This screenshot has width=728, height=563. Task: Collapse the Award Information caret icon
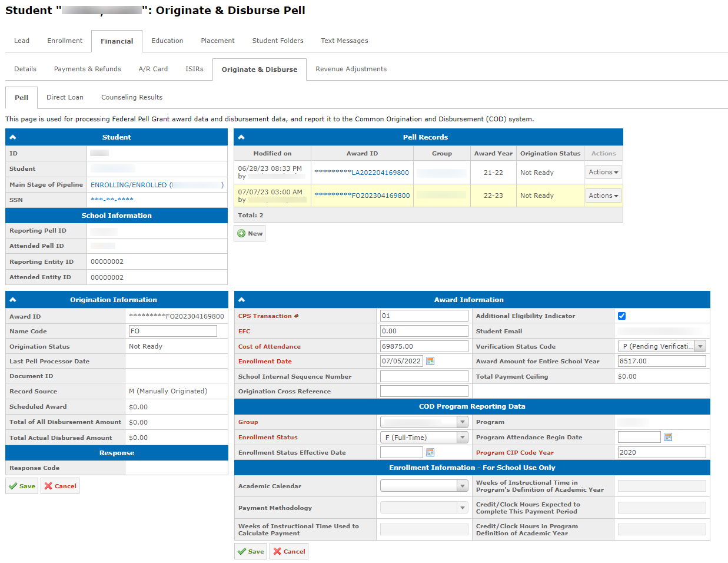coord(241,300)
